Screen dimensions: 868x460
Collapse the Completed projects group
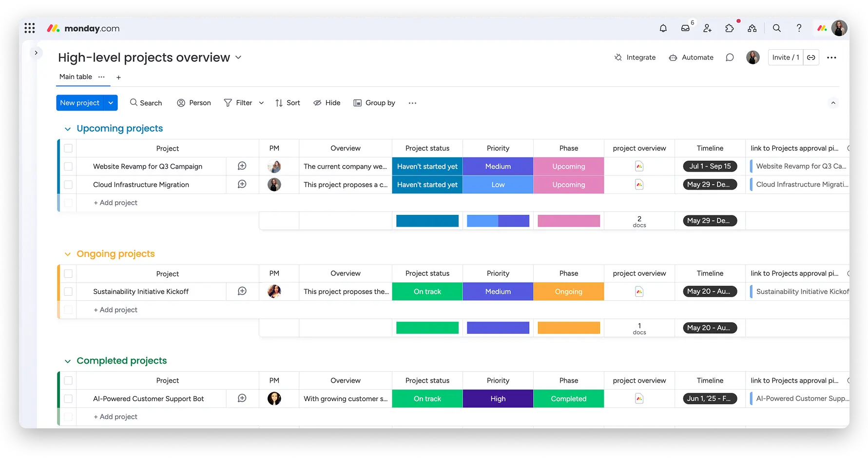68,361
